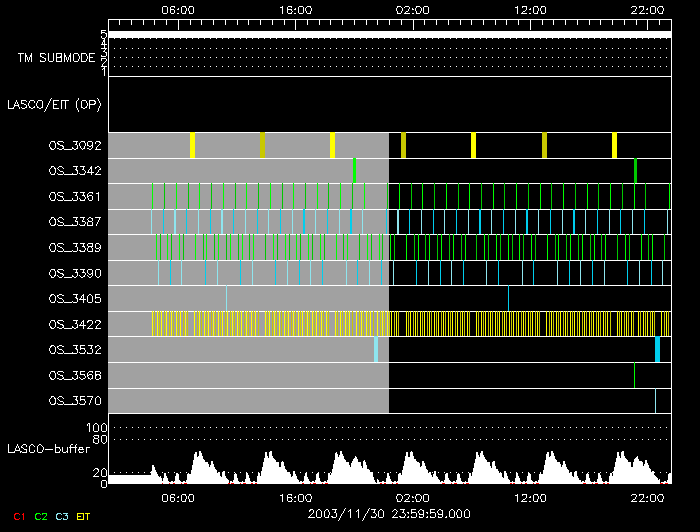Click first yellow bar in OS_3092 row

pos(192,145)
